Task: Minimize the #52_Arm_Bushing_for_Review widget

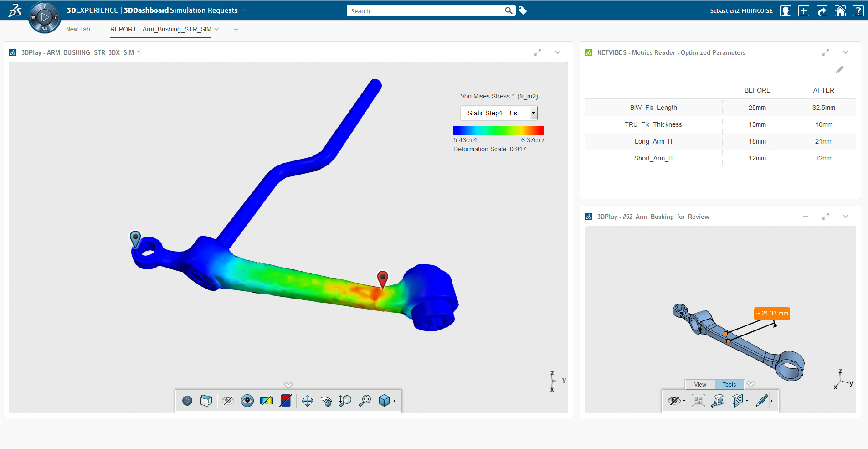Action: click(806, 217)
